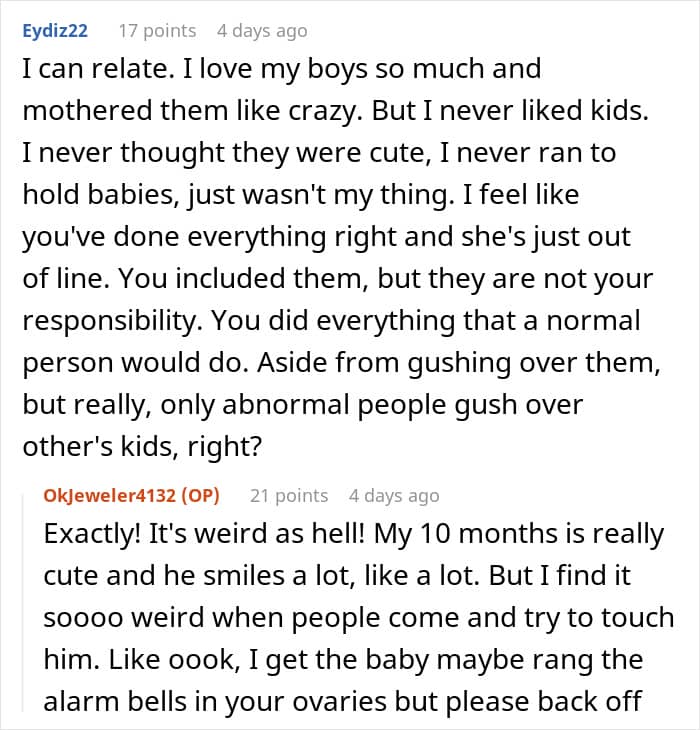Open OkJeweler4132 (OP) profile link
The height and width of the screenshot is (730, 700).
[x=131, y=495]
